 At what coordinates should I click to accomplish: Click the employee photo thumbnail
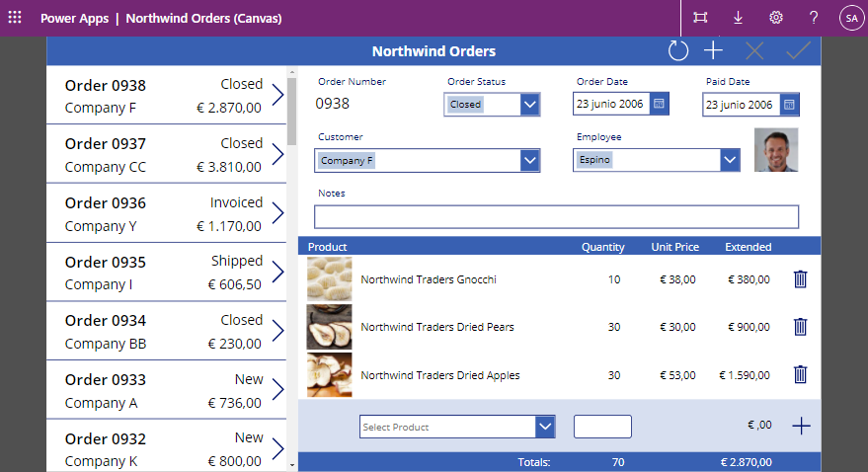776,150
